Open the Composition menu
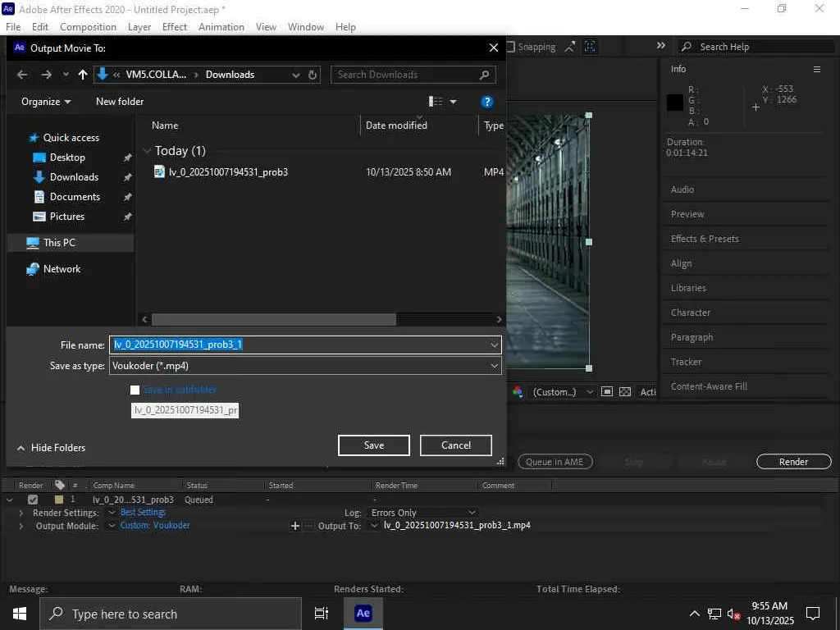Image resolution: width=840 pixels, height=630 pixels. [88, 27]
